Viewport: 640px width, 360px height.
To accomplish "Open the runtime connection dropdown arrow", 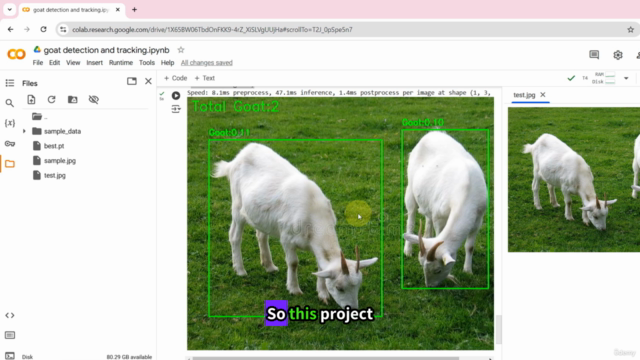I will tap(626, 78).
